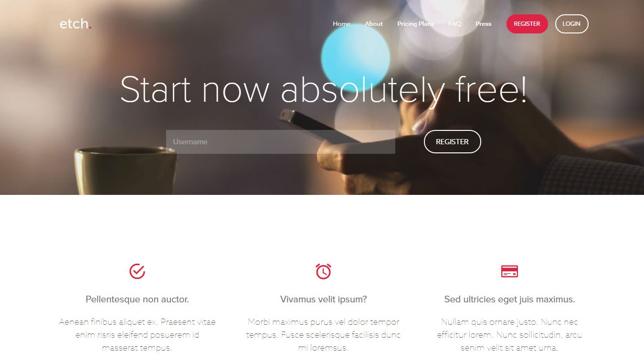Select the 'Pellentesque non auctor.' heading
Viewport: 644px width, 364px height.
tap(137, 300)
